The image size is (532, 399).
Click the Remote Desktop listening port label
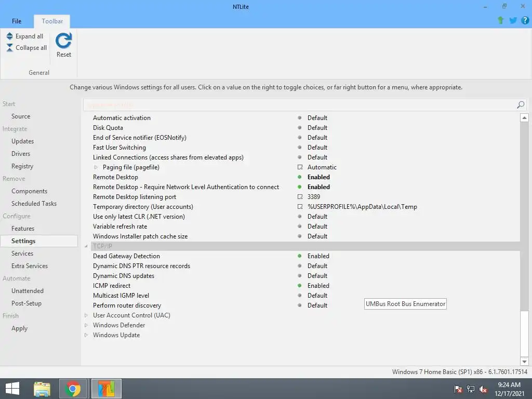135,197
